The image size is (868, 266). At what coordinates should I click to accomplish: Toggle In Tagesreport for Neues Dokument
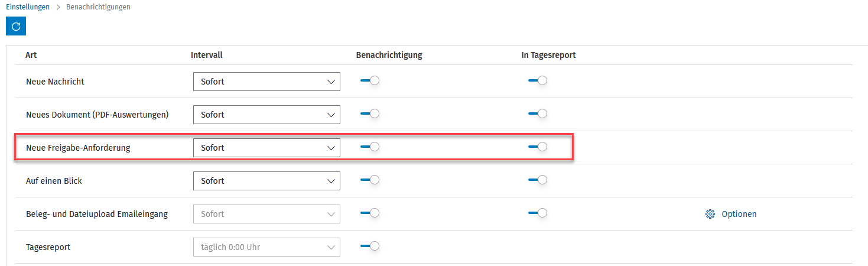538,114
